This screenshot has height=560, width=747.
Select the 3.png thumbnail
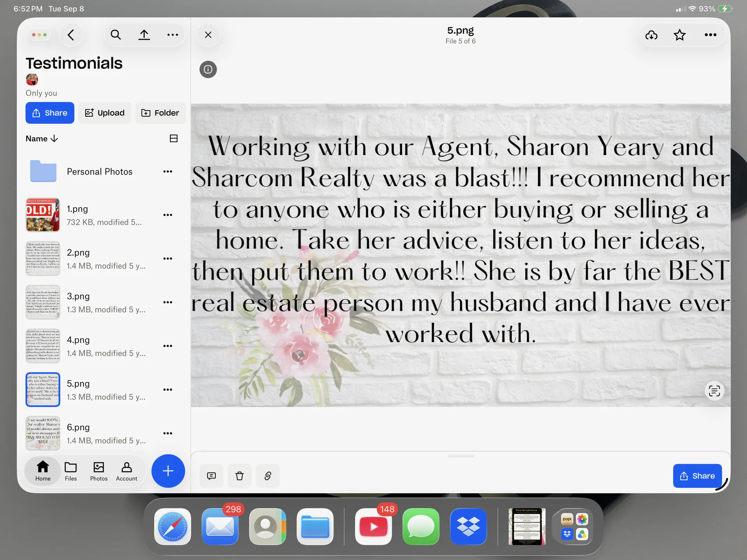(x=43, y=302)
